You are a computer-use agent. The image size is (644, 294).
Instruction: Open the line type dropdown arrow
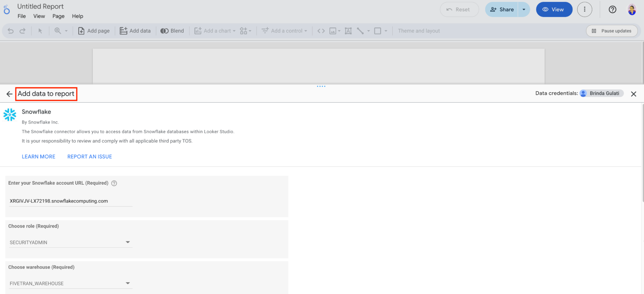click(369, 31)
